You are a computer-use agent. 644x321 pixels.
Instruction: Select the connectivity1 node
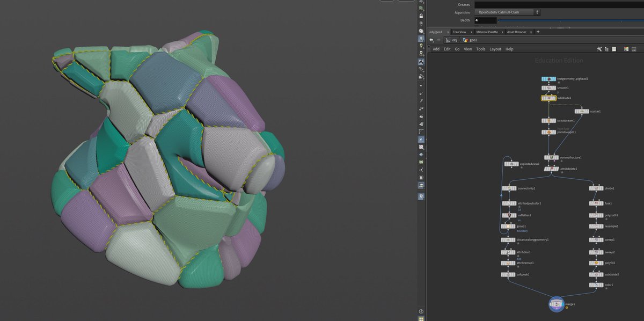tap(509, 188)
